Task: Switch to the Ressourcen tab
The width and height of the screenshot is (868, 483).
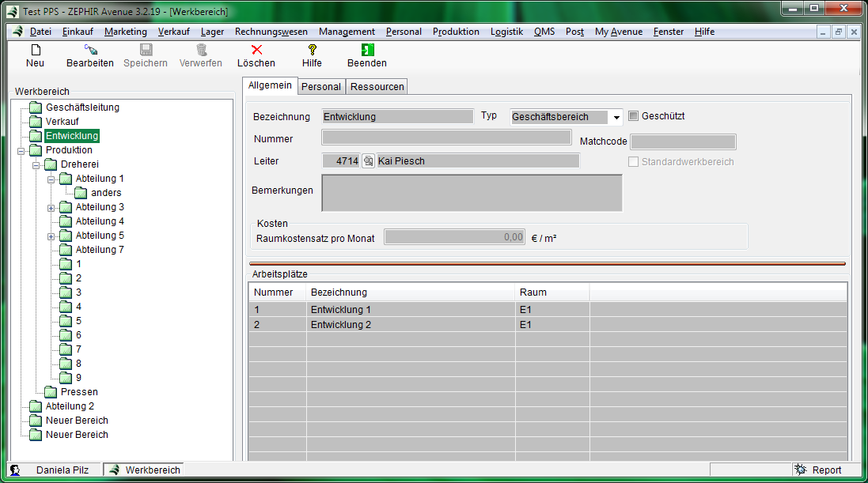Action: (x=377, y=87)
